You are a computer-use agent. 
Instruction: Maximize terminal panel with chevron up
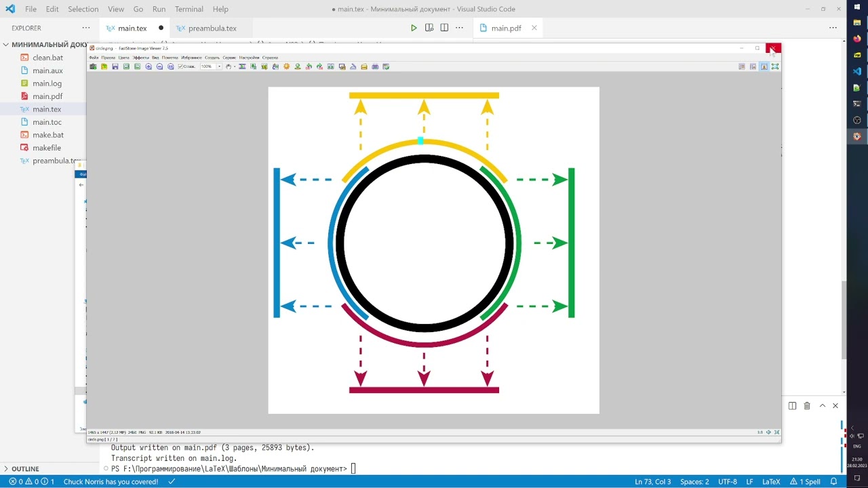pos(822,405)
